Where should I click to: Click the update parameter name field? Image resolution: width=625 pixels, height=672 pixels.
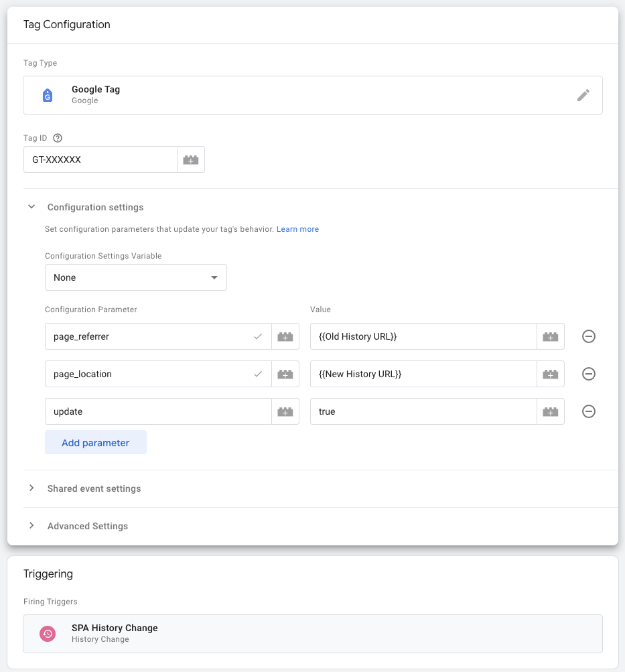(157, 412)
